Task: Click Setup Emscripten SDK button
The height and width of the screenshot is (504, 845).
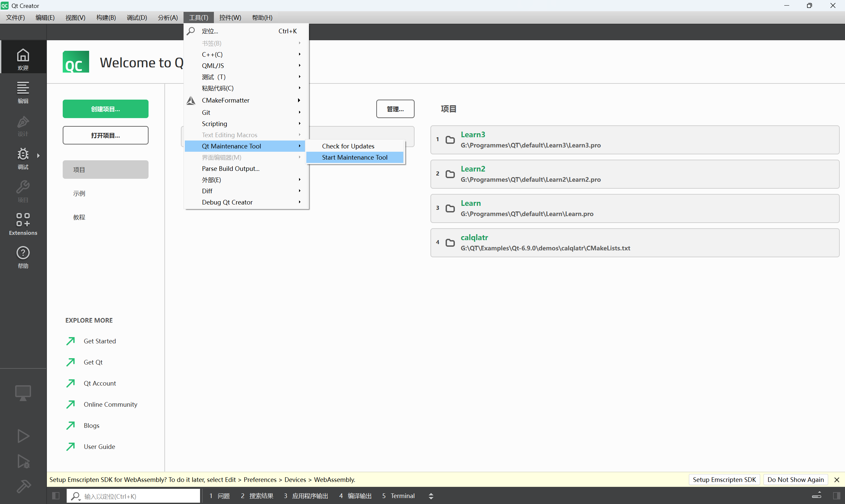Action: pos(724,480)
